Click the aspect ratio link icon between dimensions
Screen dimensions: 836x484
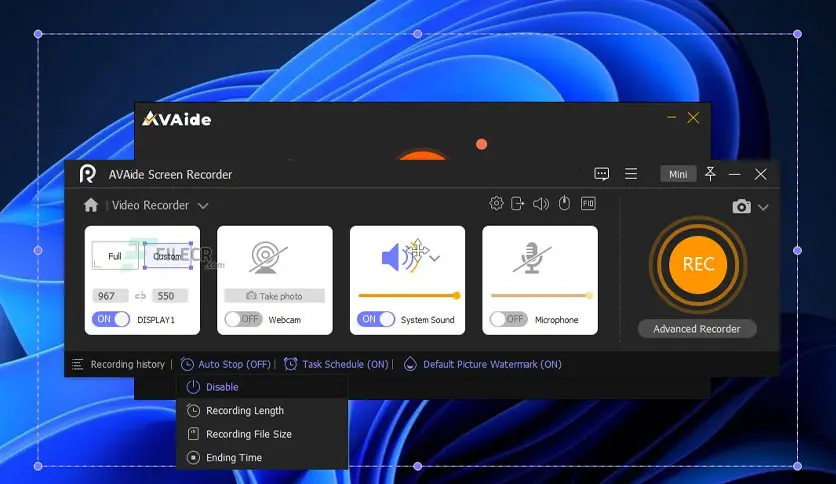pos(140,296)
